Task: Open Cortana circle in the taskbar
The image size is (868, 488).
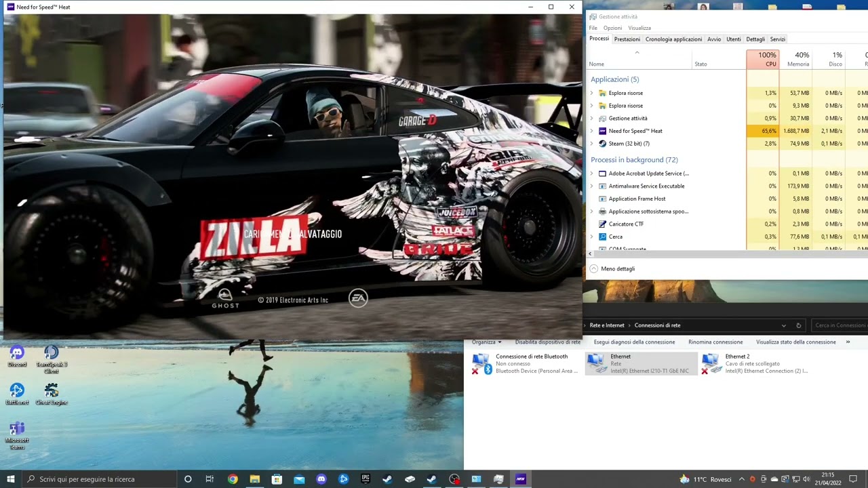Action: (x=188, y=479)
